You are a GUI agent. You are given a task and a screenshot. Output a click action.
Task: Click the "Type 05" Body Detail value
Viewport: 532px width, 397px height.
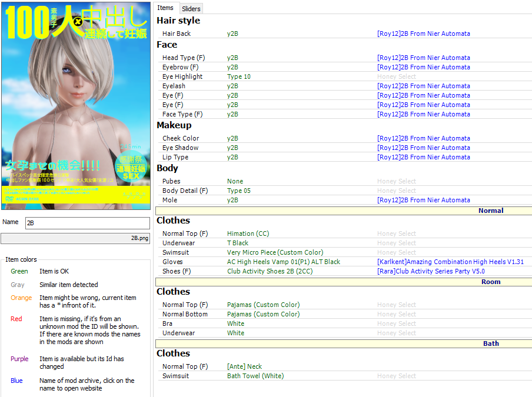click(239, 191)
